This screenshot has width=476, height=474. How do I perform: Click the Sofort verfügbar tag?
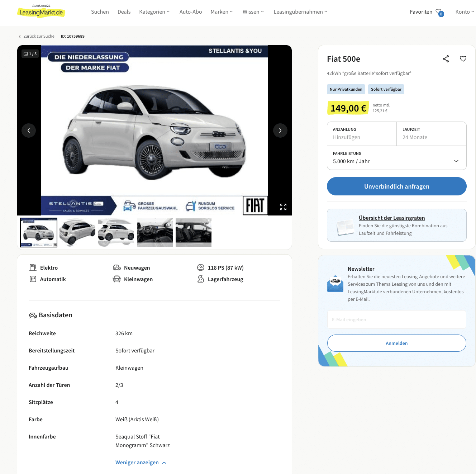pos(386,89)
